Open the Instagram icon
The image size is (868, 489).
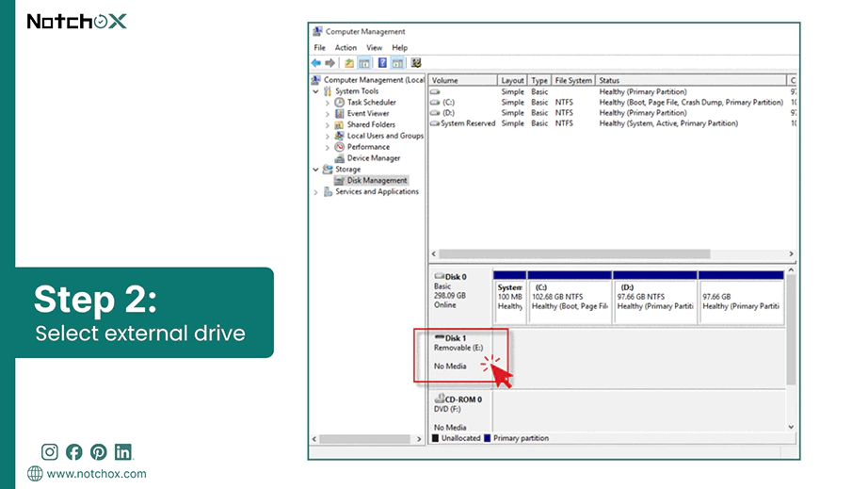(49, 452)
